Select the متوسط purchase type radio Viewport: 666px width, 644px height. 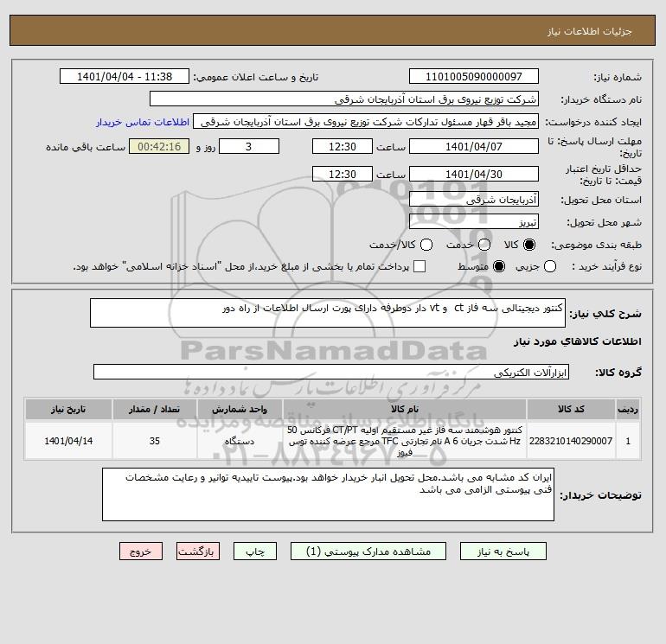click(x=499, y=266)
